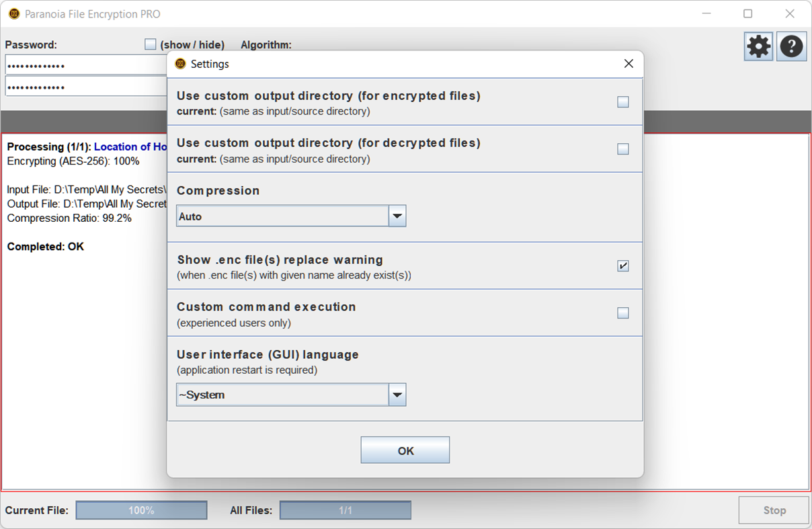Open application settings with the gear icon
This screenshot has height=529, width=812.
coord(758,46)
